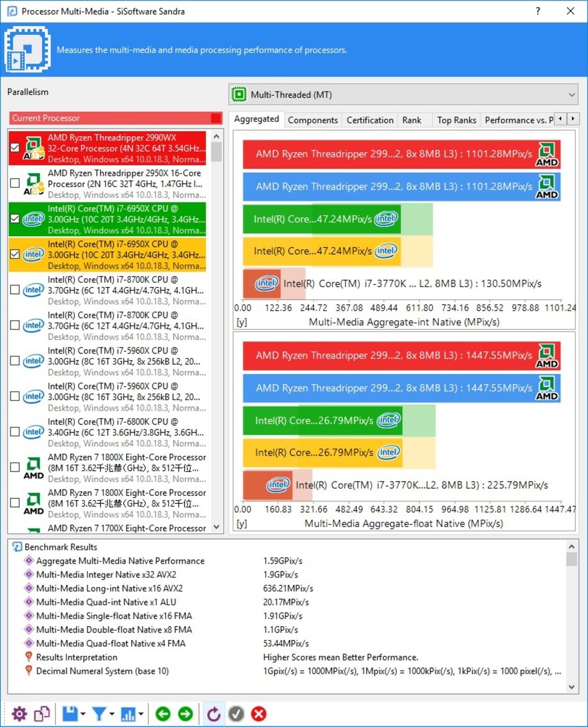Click Benchmark Results scroll-down arrow
The width and height of the screenshot is (588, 727).
[571, 687]
